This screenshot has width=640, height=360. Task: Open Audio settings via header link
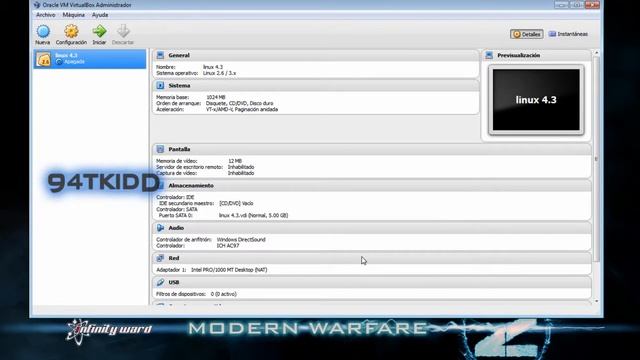point(176,228)
